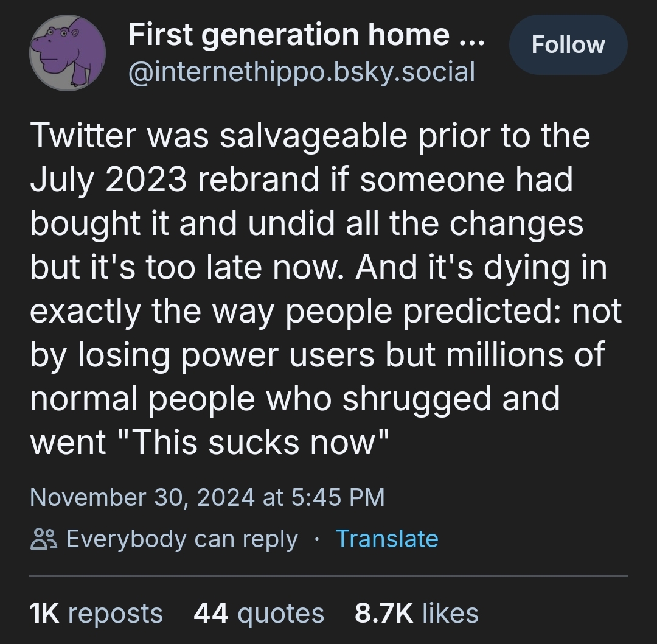Open the "First generation home ..." display name
Viewport: 657px width, 644px height.
point(306,34)
